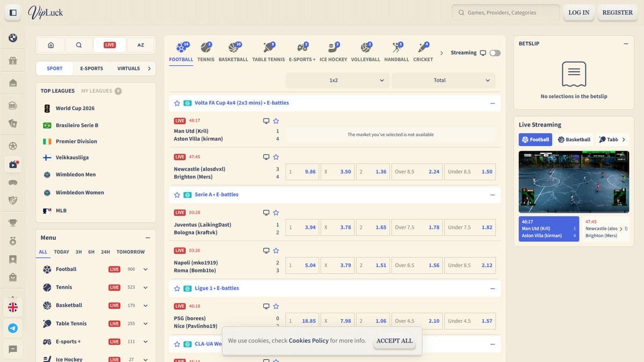
Task: Switch to the VIRTUALS tab
Action: pyautogui.click(x=128, y=69)
